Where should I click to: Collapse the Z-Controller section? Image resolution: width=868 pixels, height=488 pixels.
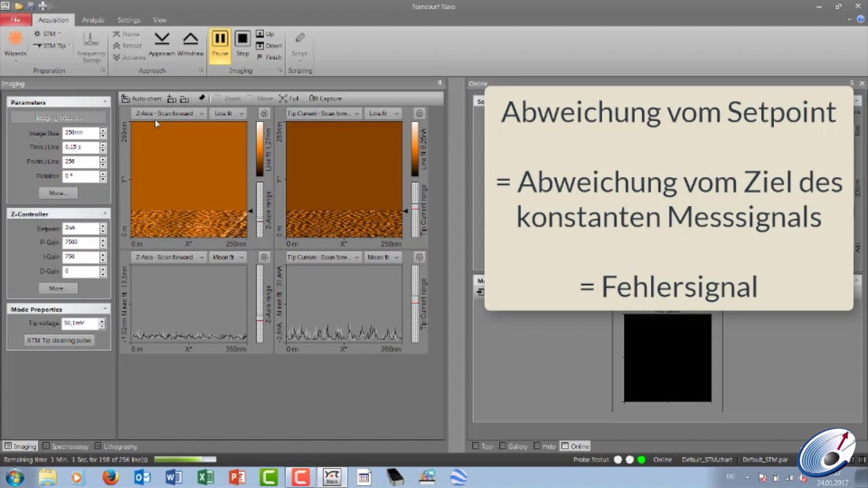[x=105, y=214]
